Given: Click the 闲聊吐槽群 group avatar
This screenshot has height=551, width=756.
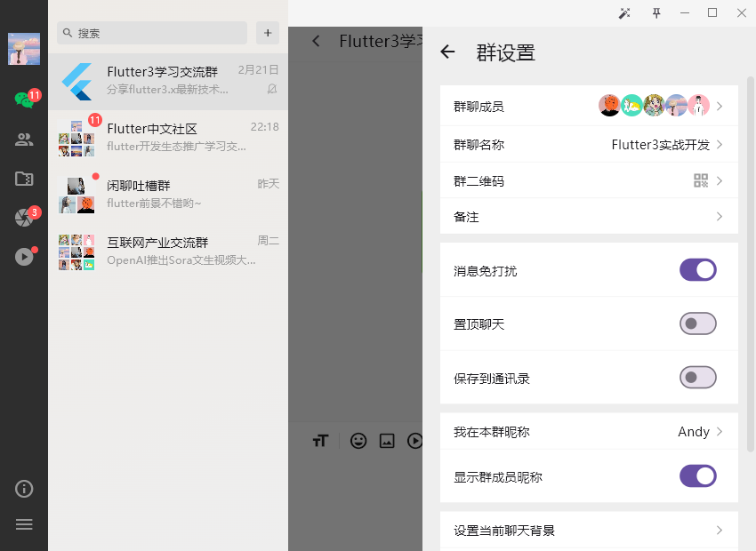Looking at the screenshot, I should point(76,196).
